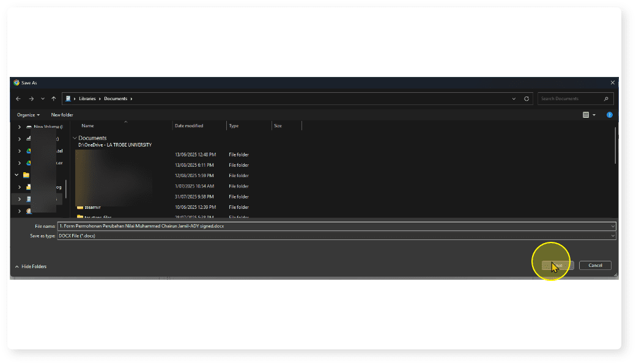Open the File name dropdown arrow
The image size is (636, 364).
613,227
